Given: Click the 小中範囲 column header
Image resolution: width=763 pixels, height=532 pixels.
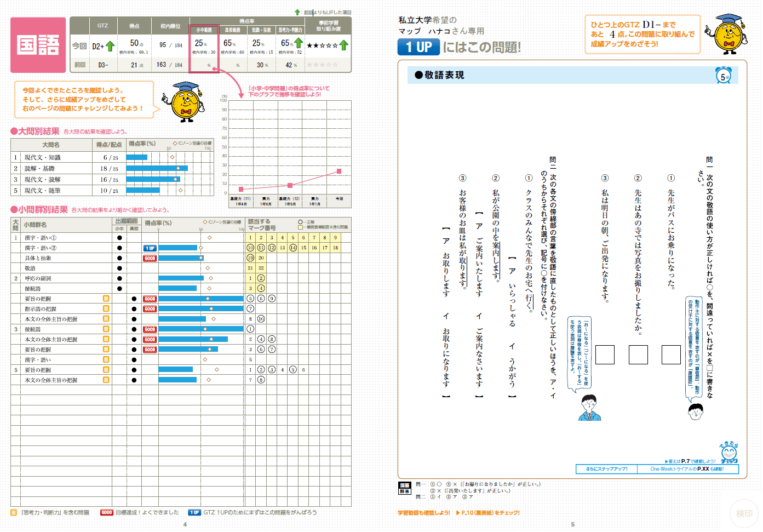Looking at the screenshot, I should [204, 30].
